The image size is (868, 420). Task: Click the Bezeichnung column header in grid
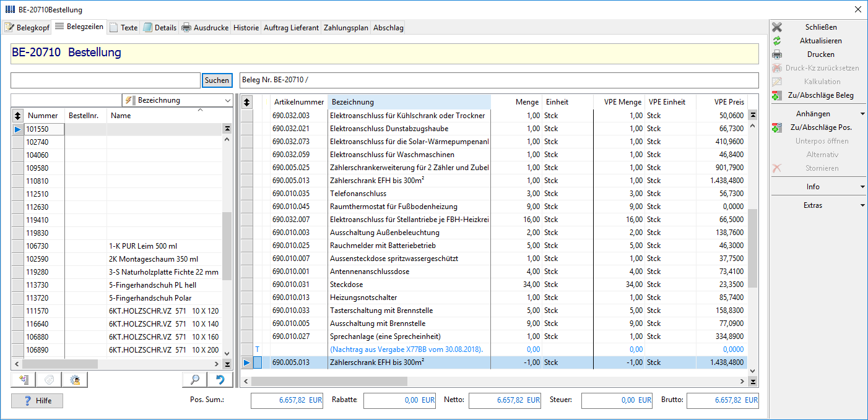tap(409, 102)
